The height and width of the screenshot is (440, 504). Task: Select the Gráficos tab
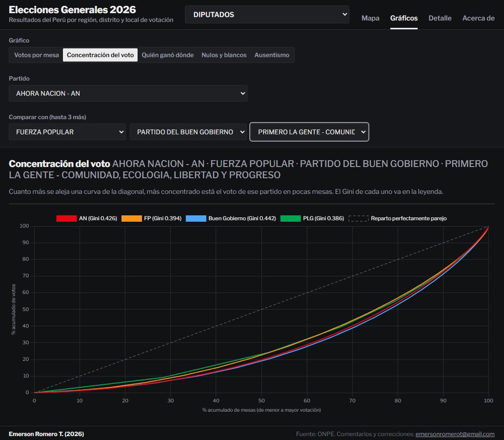(403, 18)
